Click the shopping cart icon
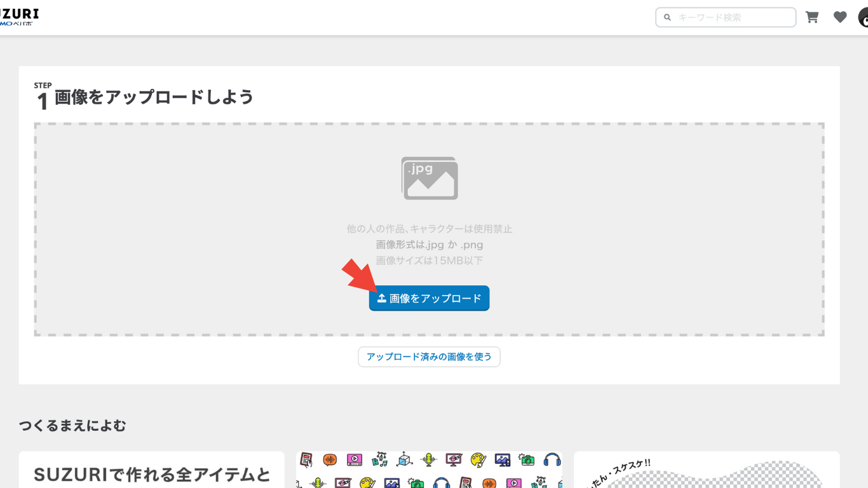This screenshot has height=488, width=868. pyautogui.click(x=811, y=17)
